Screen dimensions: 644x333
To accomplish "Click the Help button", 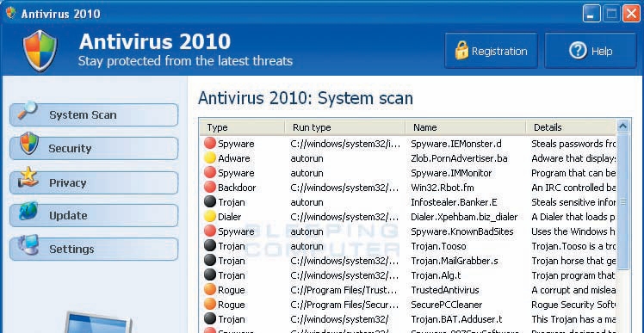I will click(x=591, y=51).
